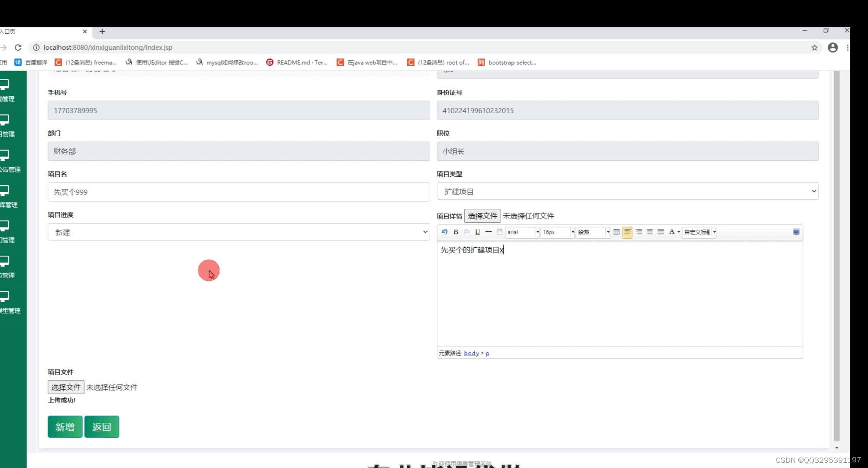Click the font color A icon

click(x=671, y=232)
